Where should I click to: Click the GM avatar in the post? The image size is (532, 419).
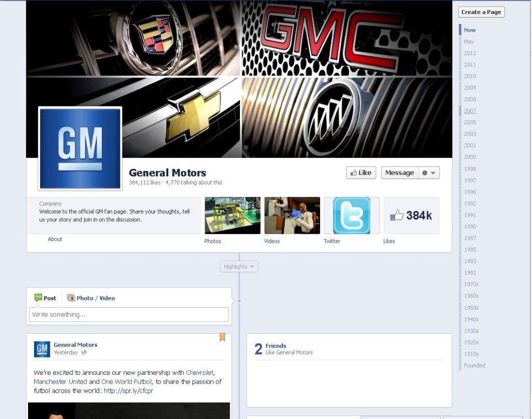tap(42, 349)
